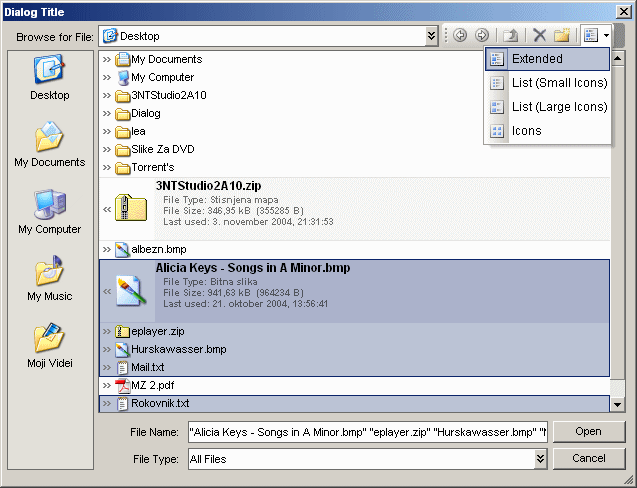Click the File Name input field
The width and height of the screenshot is (637, 488).
tap(366, 432)
